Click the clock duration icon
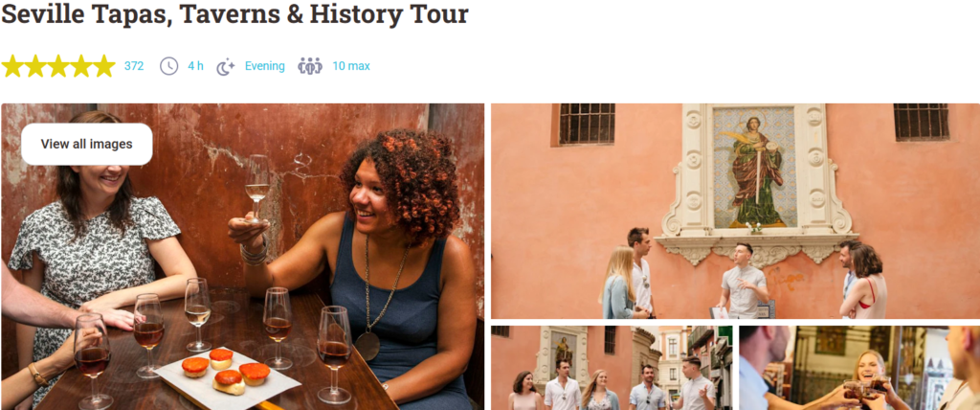Screen dimensions: 980x410 coord(168,66)
